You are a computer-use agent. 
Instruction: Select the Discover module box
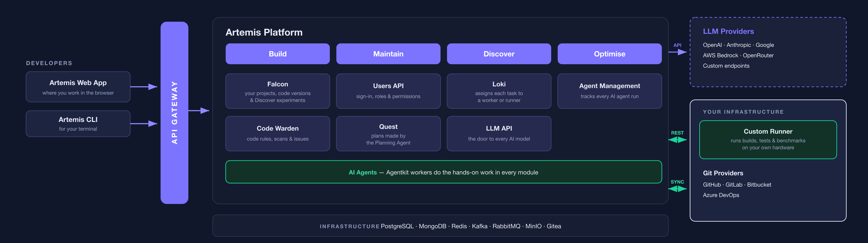[499, 54]
